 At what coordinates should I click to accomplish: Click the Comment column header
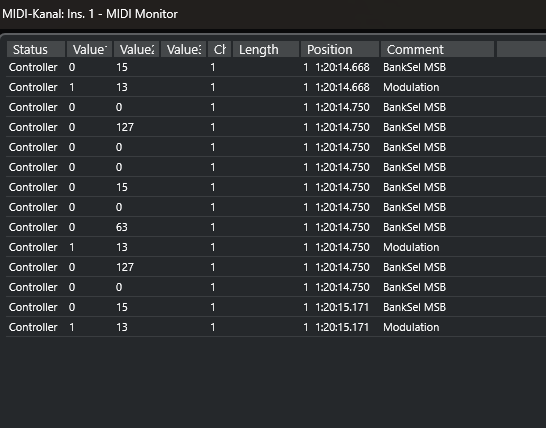437,49
